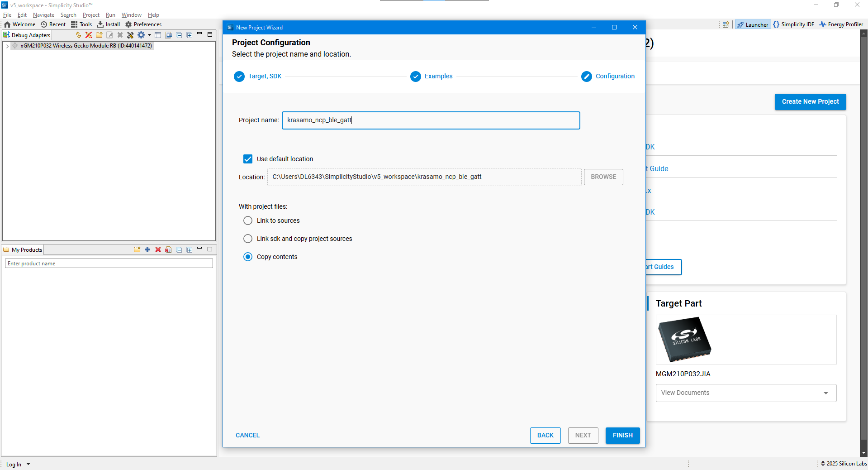Open device configuration wrench icon
The height and width of the screenshot is (470, 868).
point(130,35)
